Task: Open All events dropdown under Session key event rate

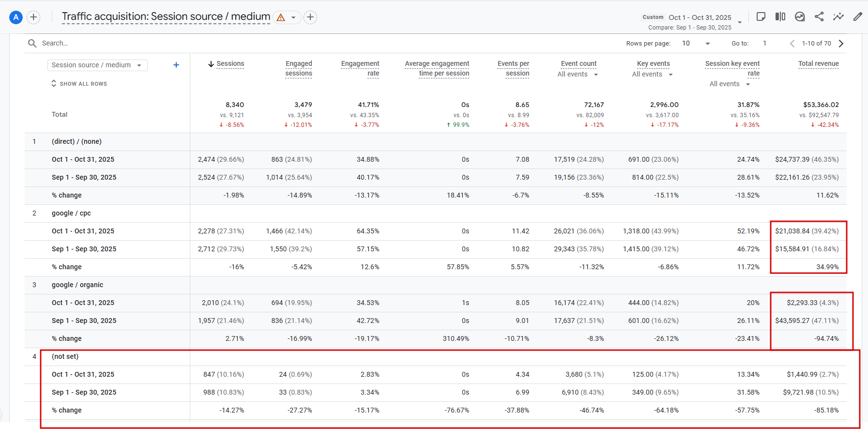Action: [x=730, y=84]
